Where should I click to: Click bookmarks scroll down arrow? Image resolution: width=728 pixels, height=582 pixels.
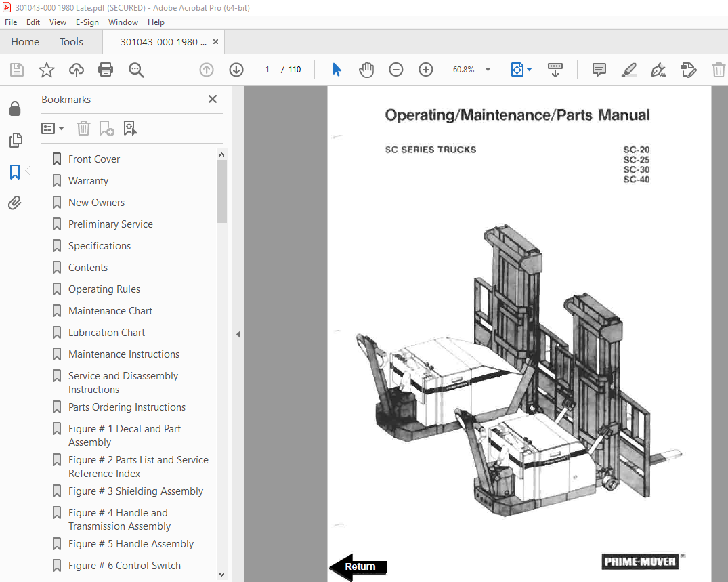(221, 575)
